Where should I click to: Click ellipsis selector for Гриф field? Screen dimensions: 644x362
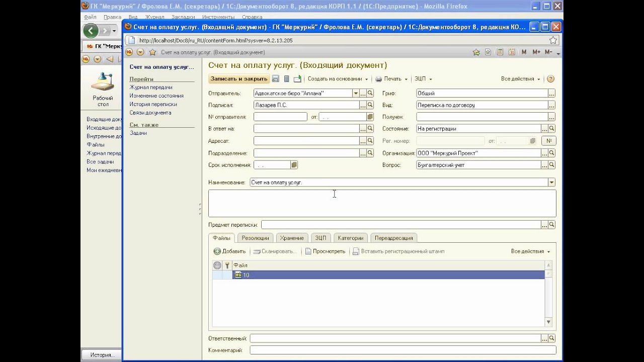click(552, 93)
